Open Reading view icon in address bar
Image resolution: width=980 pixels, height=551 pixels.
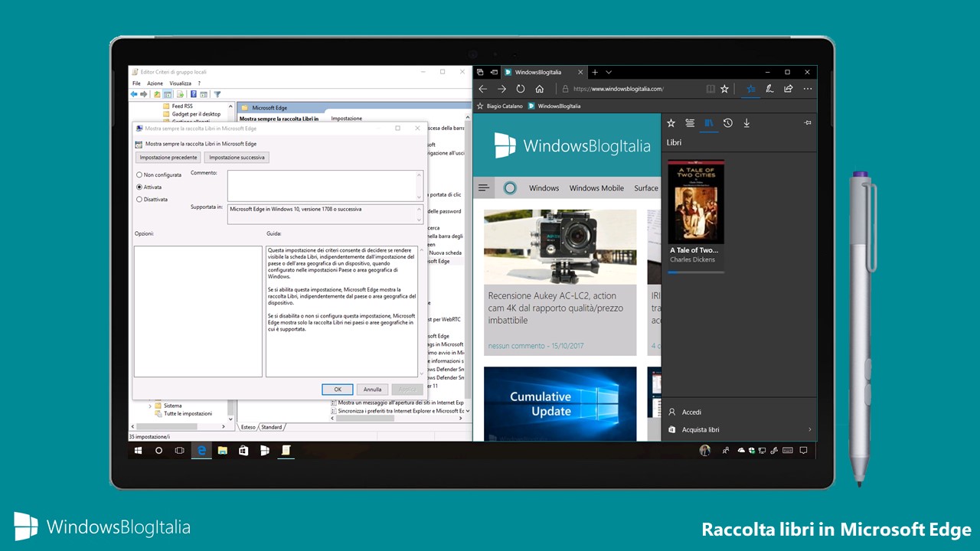(710, 89)
